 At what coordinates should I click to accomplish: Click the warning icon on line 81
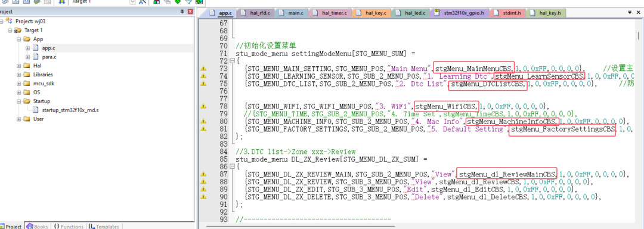(203, 129)
